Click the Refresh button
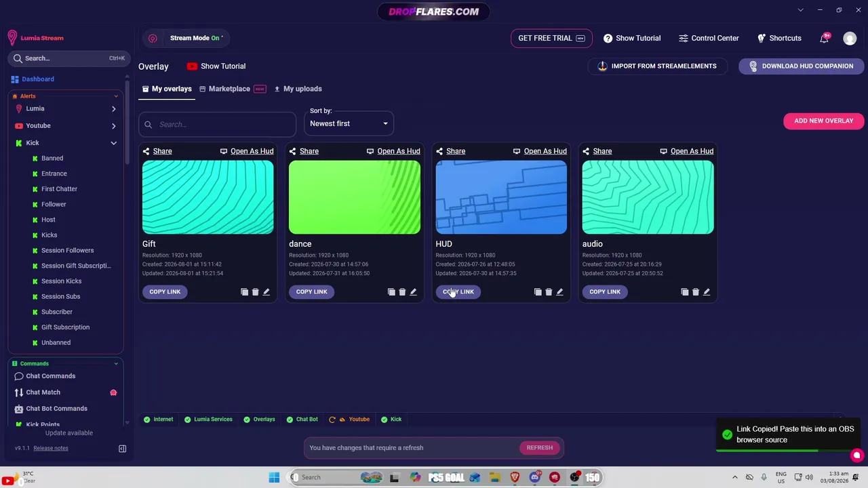Screen dimensions: 868x488 [540, 448]
